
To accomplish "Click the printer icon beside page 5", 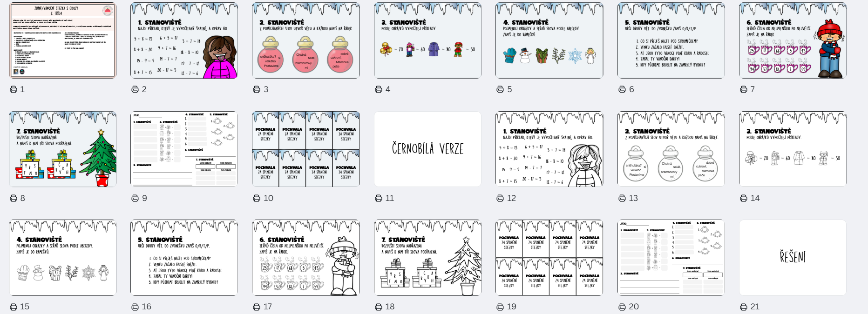I will [x=500, y=89].
